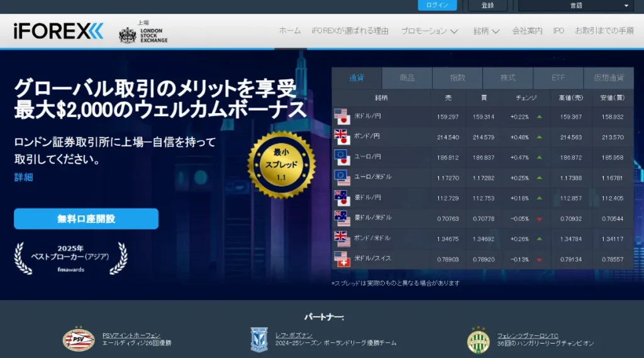
Task: Click the ポンド/米ドル instrument name
Action: click(x=372, y=238)
